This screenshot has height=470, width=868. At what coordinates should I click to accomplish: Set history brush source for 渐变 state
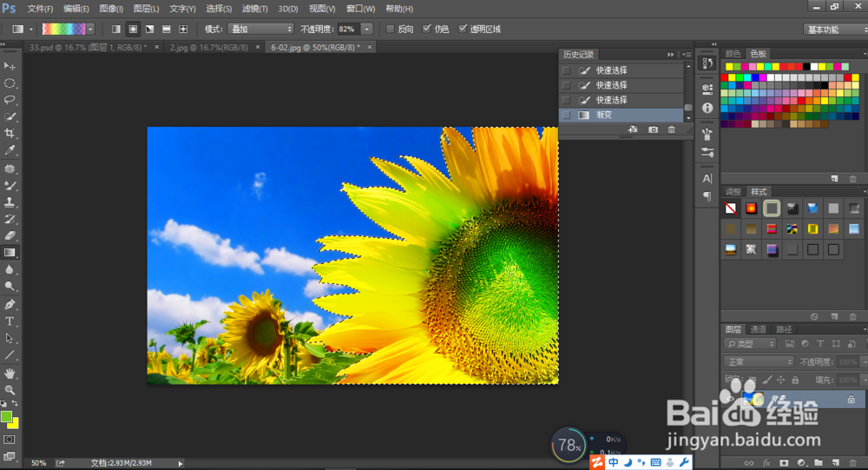pyautogui.click(x=566, y=115)
